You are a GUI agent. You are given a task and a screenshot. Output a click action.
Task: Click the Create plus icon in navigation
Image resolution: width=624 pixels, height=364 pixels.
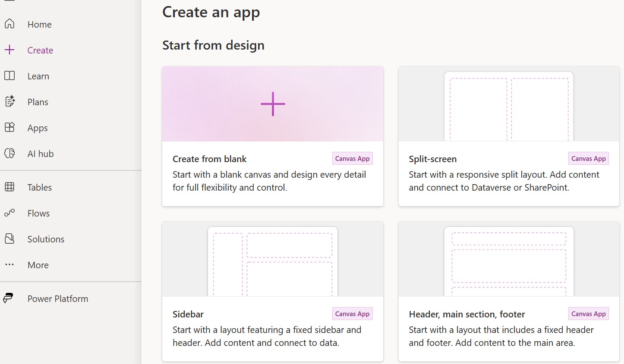click(x=9, y=50)
